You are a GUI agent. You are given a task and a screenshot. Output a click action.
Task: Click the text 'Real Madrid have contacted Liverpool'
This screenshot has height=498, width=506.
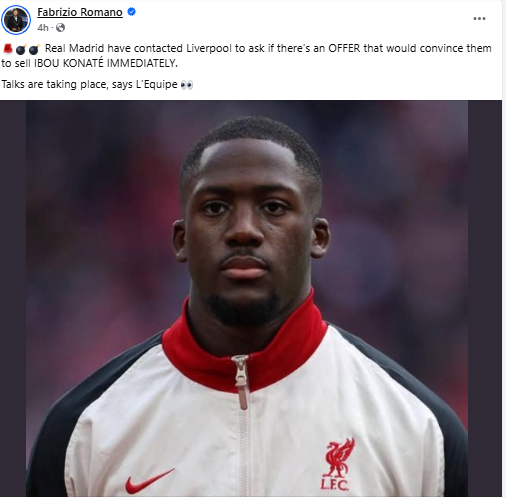click(138, 48)
